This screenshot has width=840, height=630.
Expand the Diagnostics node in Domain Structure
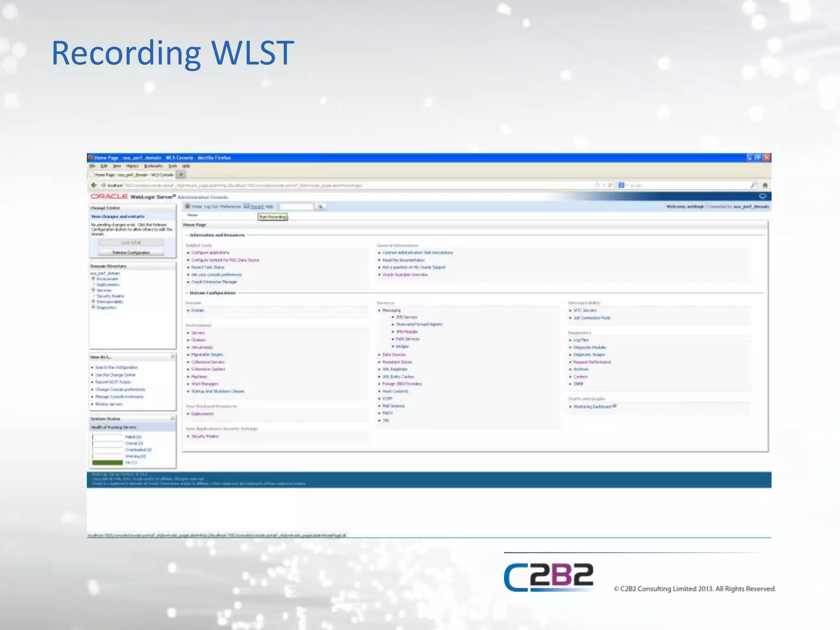(x=93, y=307)
